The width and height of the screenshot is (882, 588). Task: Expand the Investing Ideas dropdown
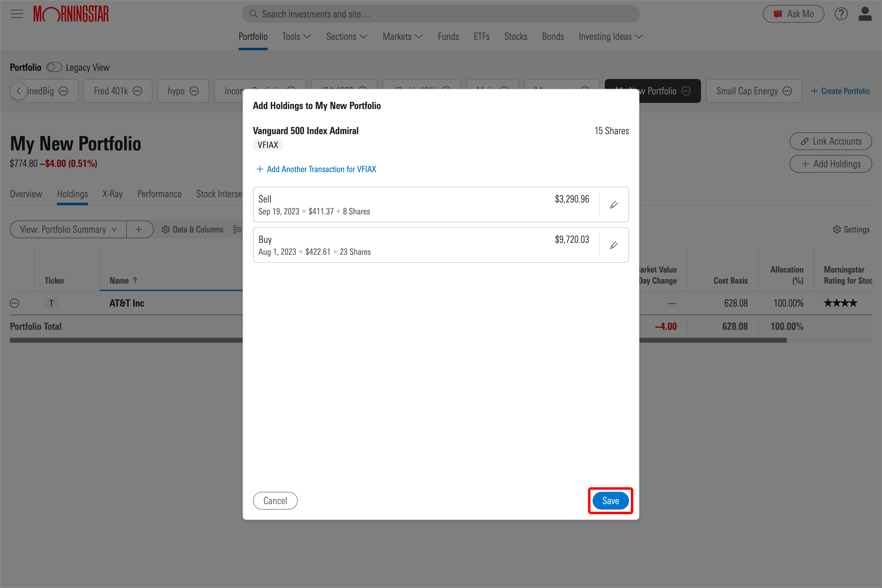[610, 36]
